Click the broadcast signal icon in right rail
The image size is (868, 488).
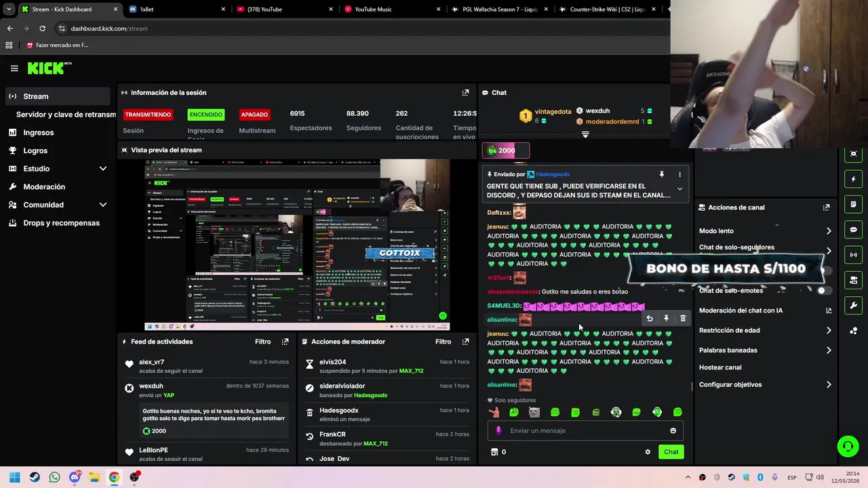853,255
